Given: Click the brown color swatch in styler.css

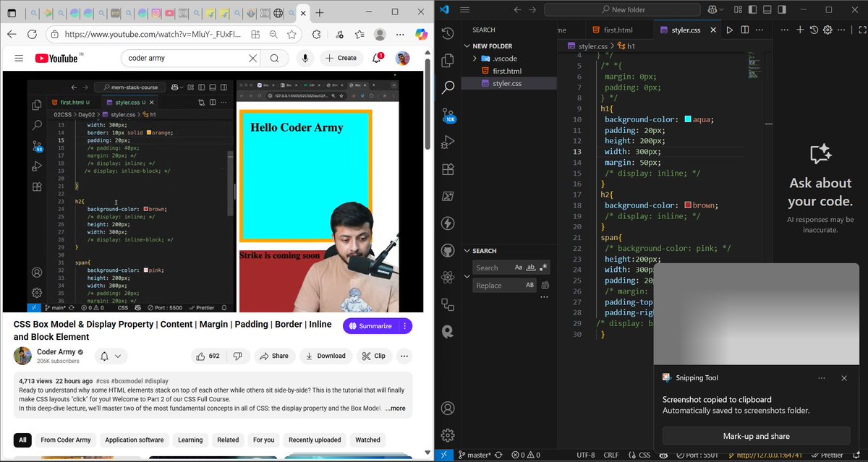Looking at the screenshot, I should point(688,205).
